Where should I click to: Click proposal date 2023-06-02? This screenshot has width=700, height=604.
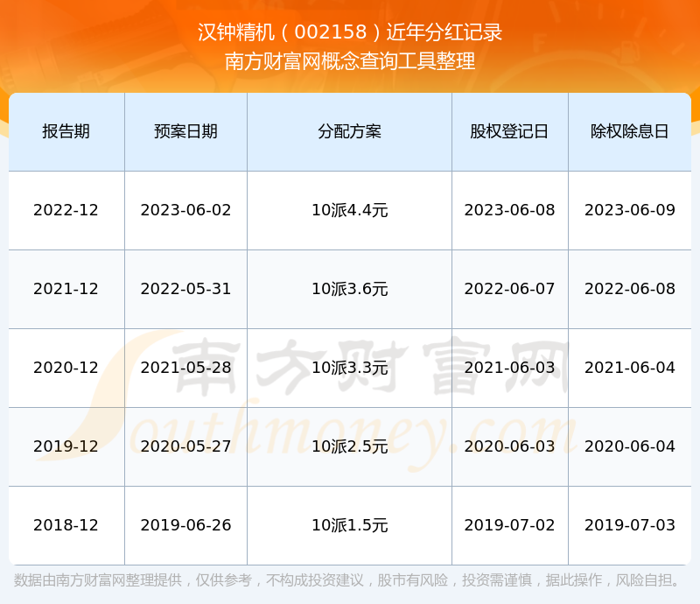point(185,210)
